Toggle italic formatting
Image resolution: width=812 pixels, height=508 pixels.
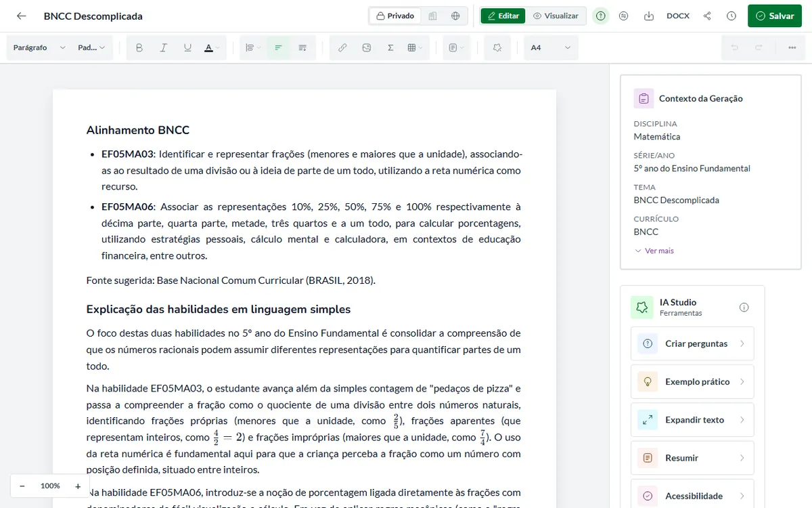click(163, 47)
